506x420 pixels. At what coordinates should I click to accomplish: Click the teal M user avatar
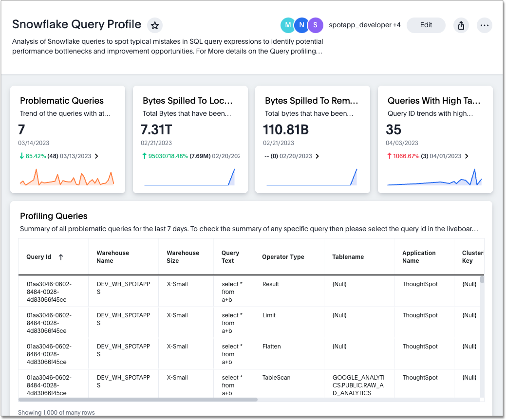pyautogui.click(x=287, y=25)
